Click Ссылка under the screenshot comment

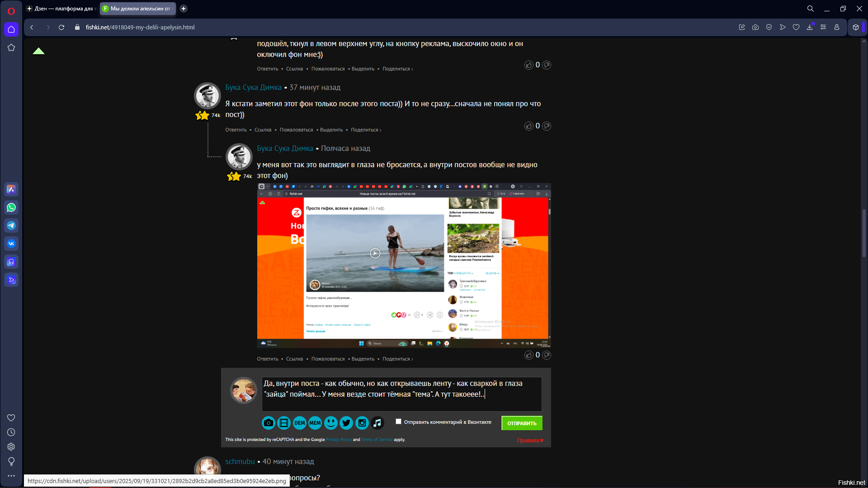(x=294, y=359)
